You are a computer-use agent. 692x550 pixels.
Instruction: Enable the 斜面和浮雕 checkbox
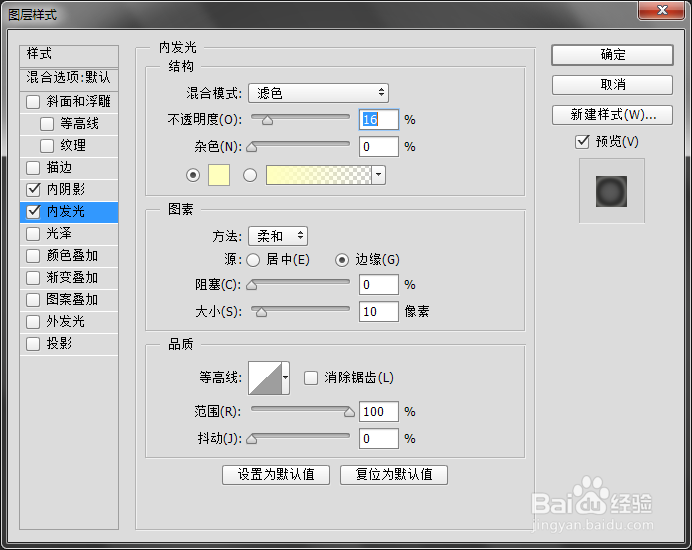pos(33,102)
